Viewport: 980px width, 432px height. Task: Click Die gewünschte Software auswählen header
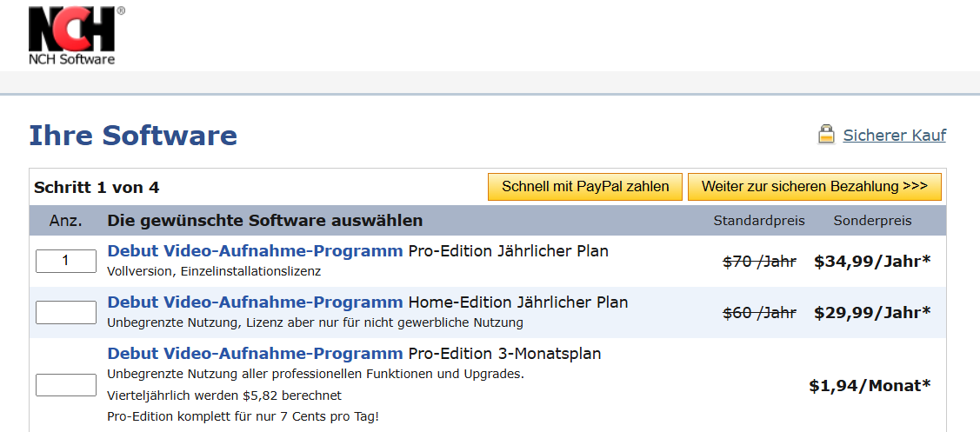point(265,221)
